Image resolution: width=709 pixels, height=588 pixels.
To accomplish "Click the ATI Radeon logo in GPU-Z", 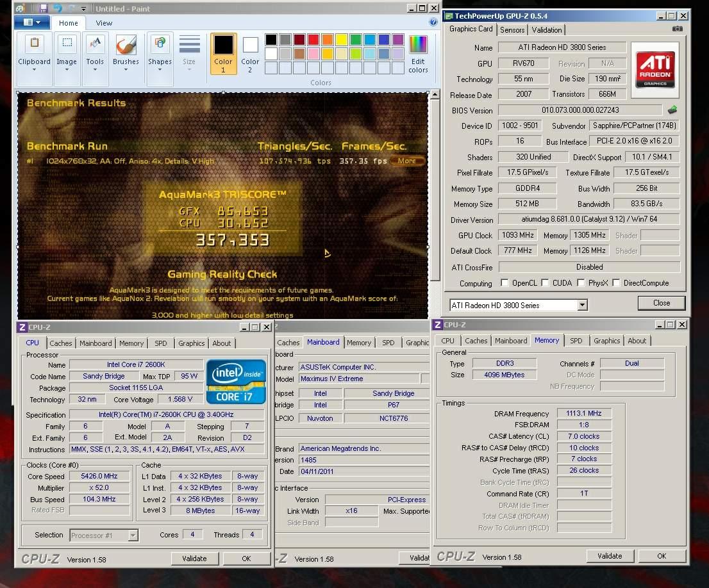I will tap(655, 70).
